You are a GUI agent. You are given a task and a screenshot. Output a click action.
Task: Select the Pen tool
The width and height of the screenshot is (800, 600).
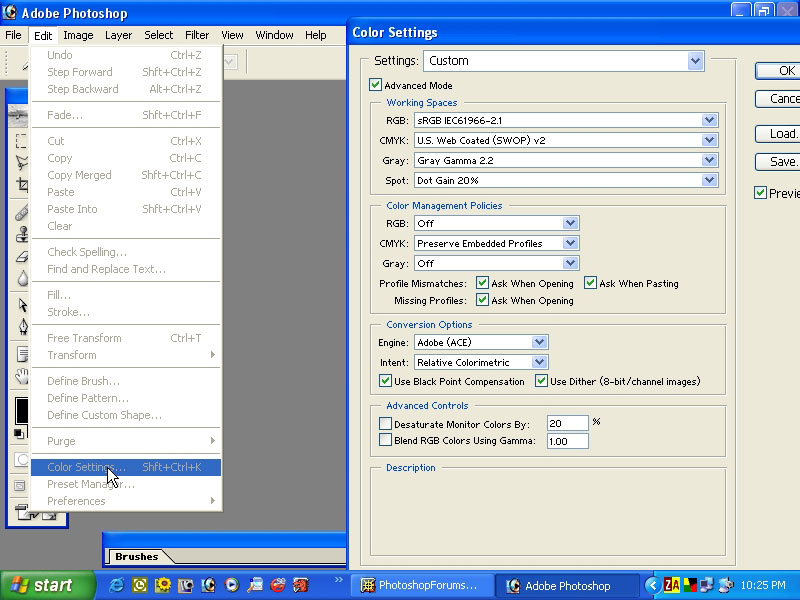point(22,326)
